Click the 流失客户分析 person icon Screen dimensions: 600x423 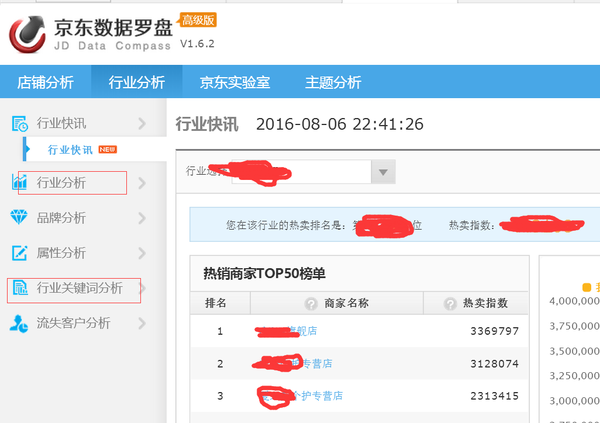(x=19, y=323)
